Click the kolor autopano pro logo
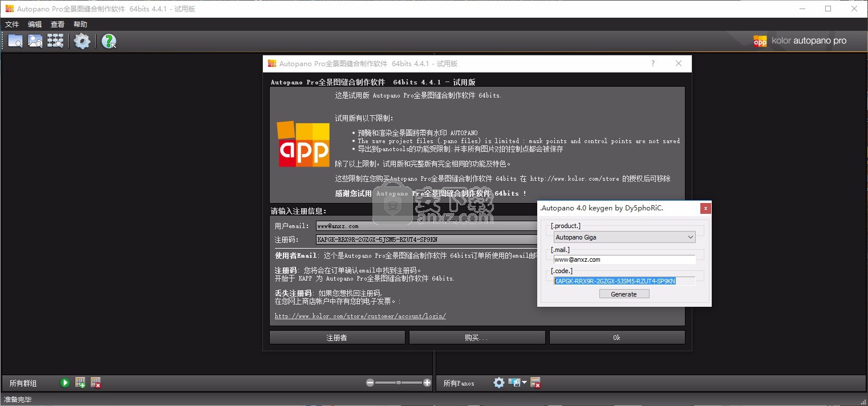Screen dimensions: 868x406 [x=800, y=41]
